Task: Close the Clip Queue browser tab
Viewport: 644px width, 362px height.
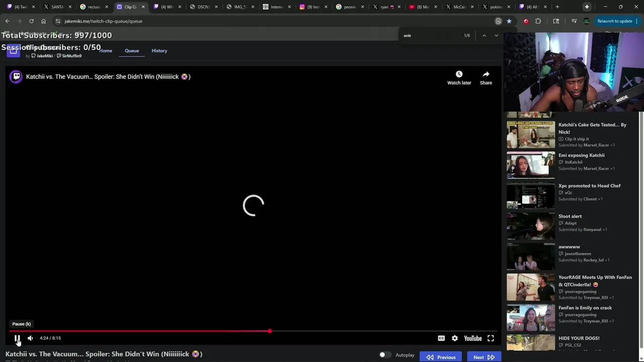Action: pyautogui.click(x=143, y=7)
